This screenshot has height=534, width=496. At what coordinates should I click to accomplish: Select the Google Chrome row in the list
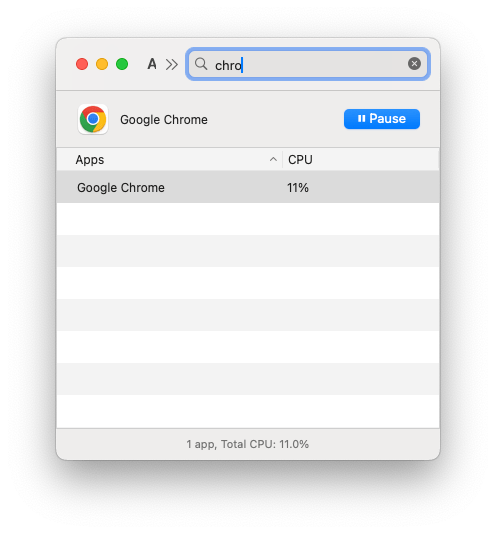pos(248,187)
